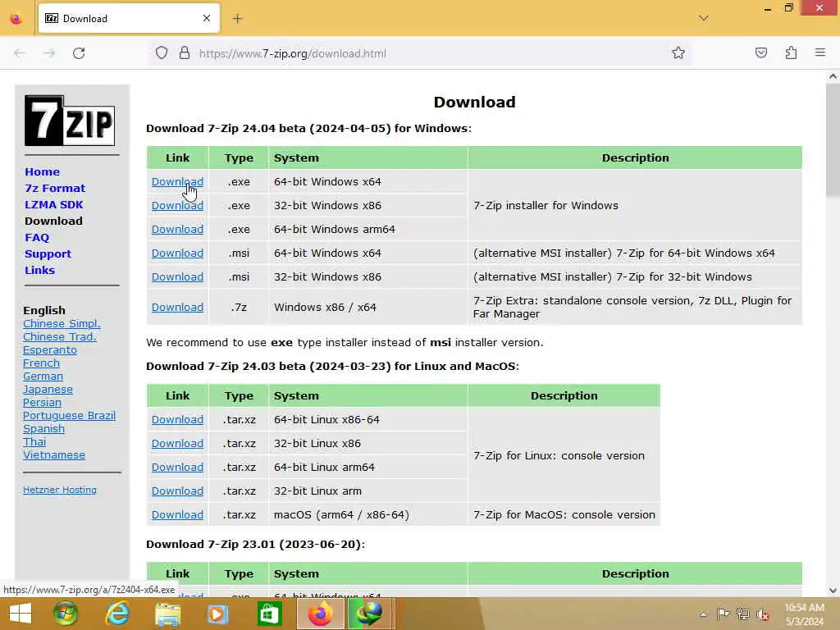This screenshot has width=840, height=630.
Task: Open the Extensions puzzle icon
Action: coord(791,52)
